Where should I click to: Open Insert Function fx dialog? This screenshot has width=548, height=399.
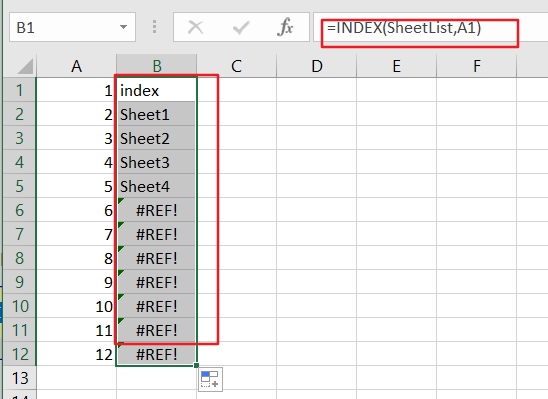(285, 27)
